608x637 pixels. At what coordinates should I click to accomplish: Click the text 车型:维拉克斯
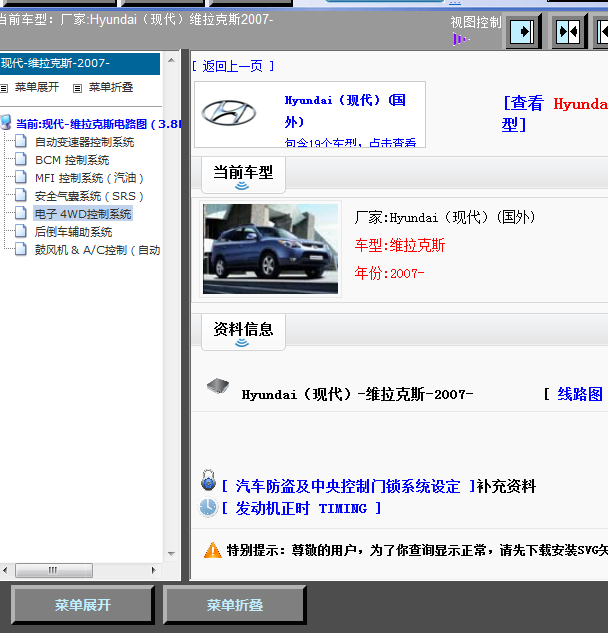400,245
